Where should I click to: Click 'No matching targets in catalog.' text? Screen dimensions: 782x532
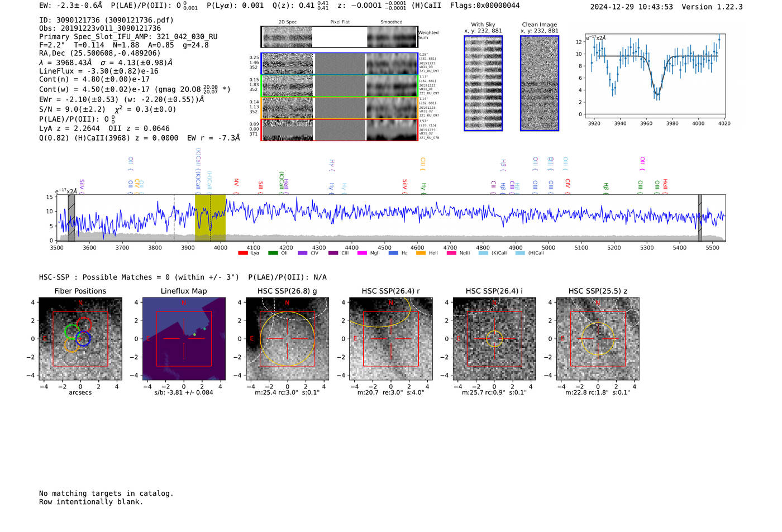[106, 493]
